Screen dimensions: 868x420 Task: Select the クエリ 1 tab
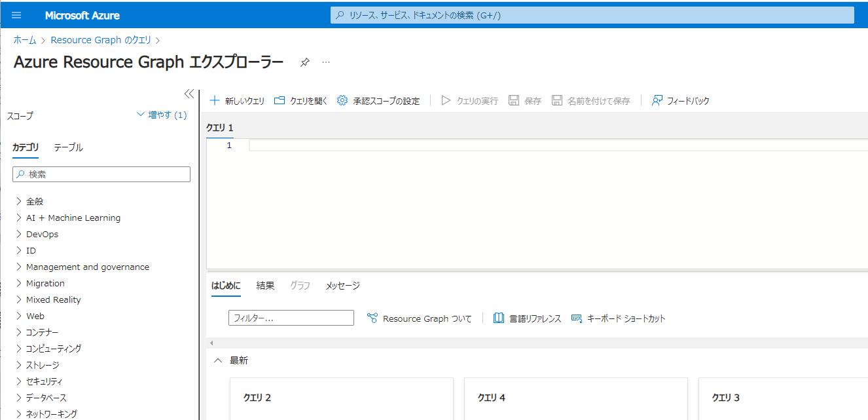[x=220, y=127]
